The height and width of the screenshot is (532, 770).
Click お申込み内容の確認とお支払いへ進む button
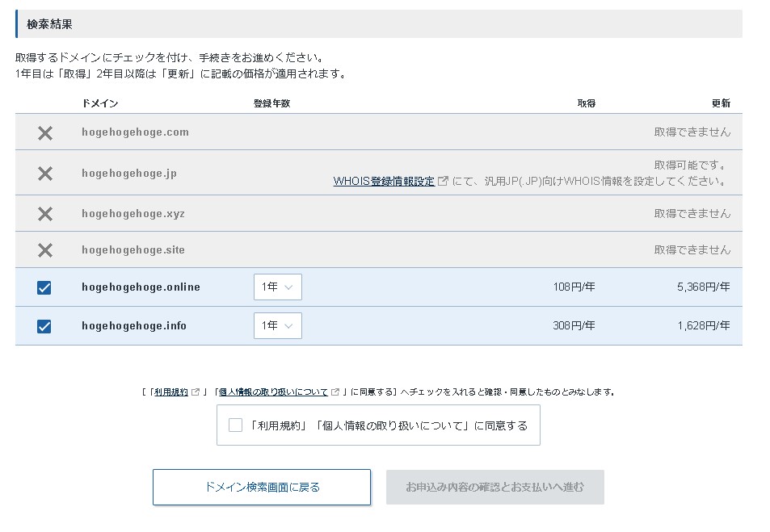(494, 488)
